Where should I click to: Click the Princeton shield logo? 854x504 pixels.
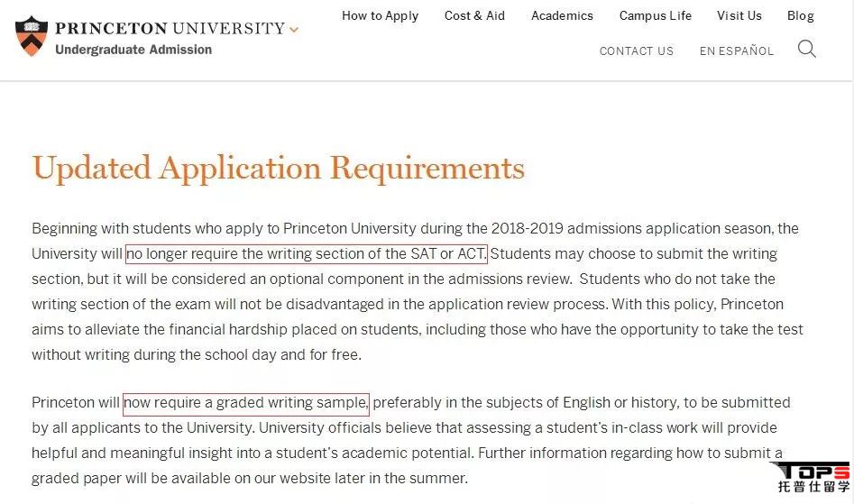coord(31,36)
